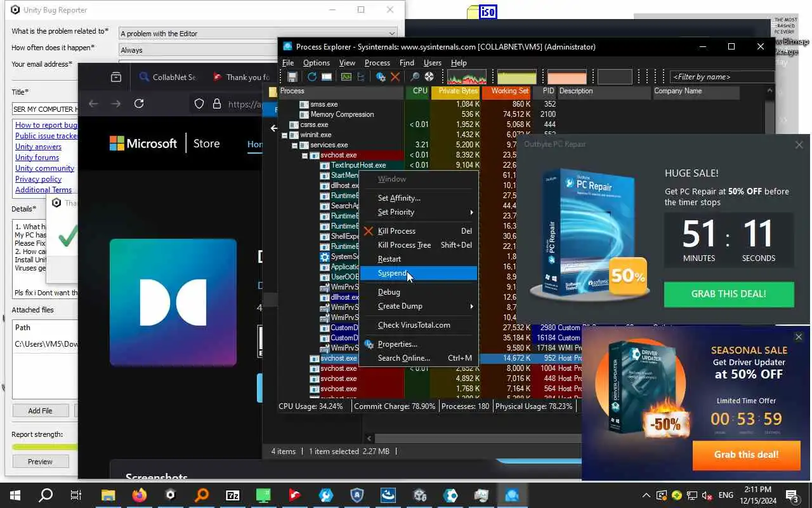Click the Unity icon in the taskbar
The image size is (812, 508).
170,495
